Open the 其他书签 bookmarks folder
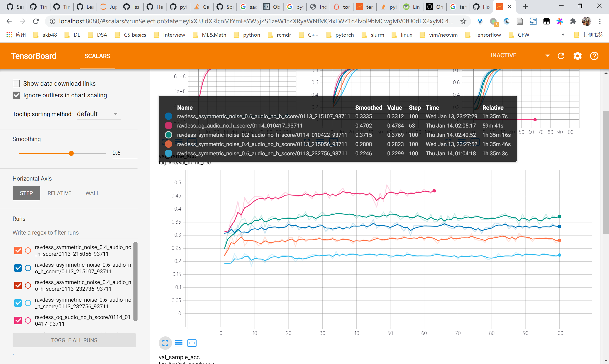Viewport: 609px width, 364px height. click(588, 35)
